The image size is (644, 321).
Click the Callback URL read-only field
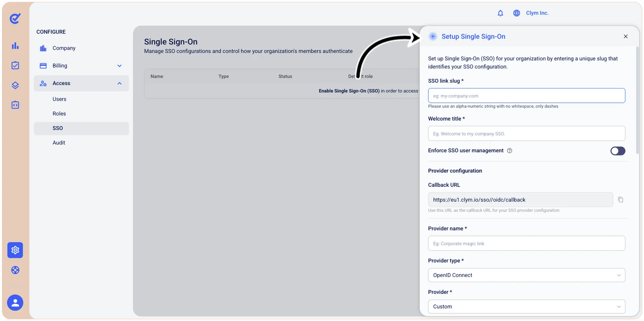[x=520, y=200]
